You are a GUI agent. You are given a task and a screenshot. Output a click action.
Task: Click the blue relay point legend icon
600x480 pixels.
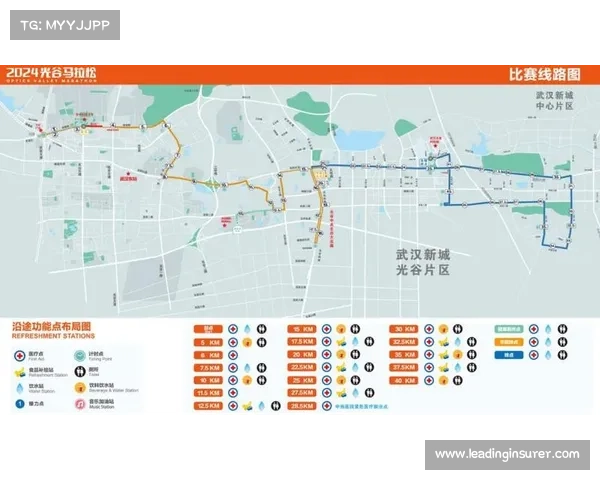[x=20, y=404]
